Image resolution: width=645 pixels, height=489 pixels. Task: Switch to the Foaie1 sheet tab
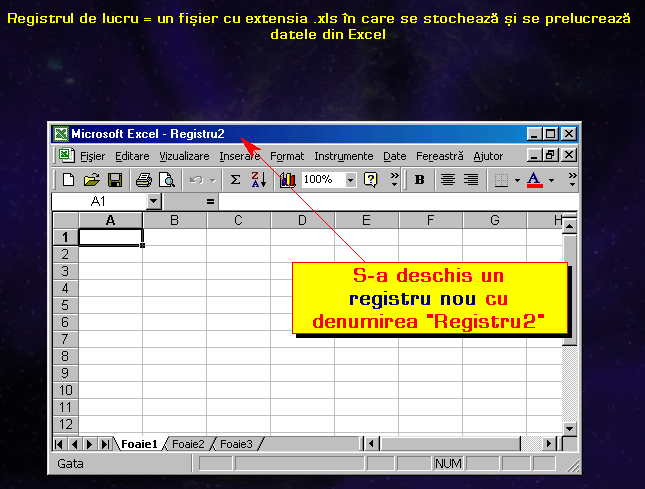(139, 444)
